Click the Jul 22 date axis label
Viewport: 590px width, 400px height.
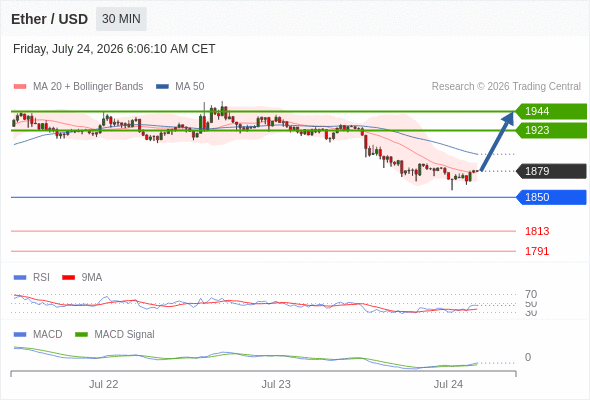pos(103,384)
